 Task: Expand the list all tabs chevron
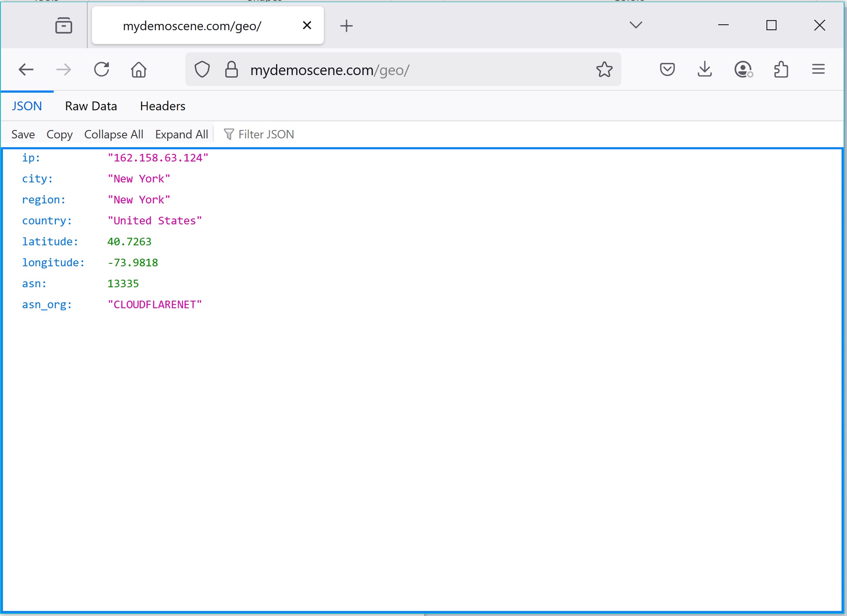click(x=636, y=25)
